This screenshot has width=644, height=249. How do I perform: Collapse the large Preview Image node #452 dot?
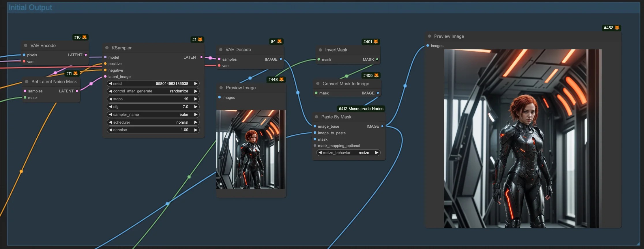pos(429,36)
